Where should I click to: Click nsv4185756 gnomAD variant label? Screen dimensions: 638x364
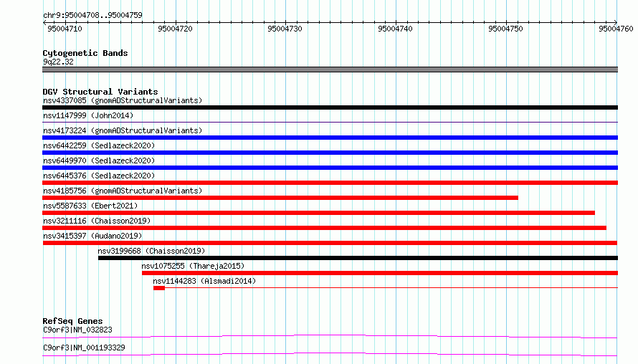tap(123, 191)
